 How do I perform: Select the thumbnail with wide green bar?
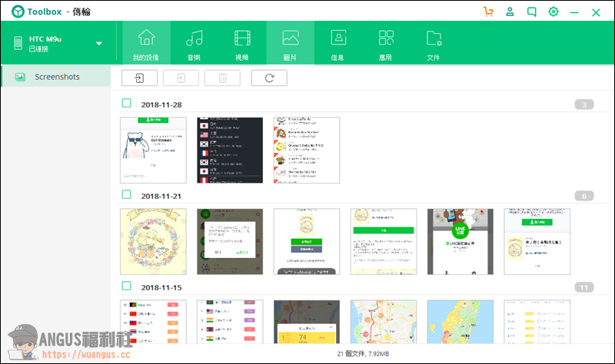tap(384, 241)
